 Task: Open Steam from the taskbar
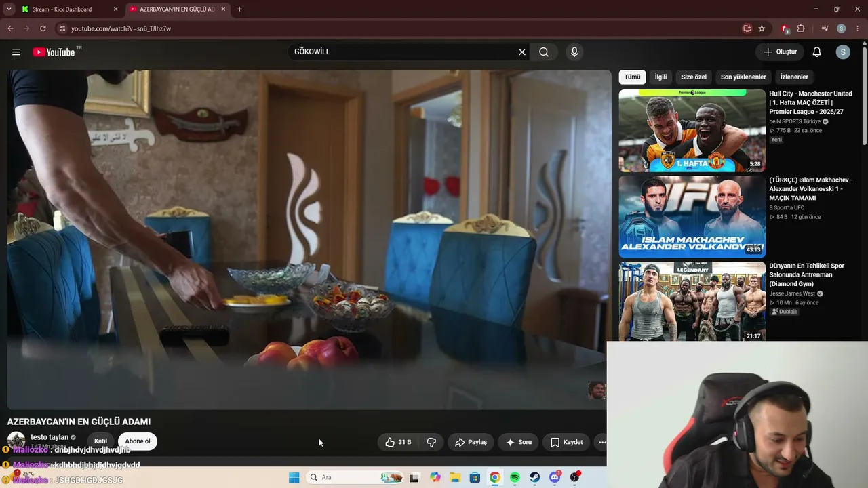(535, 477)
